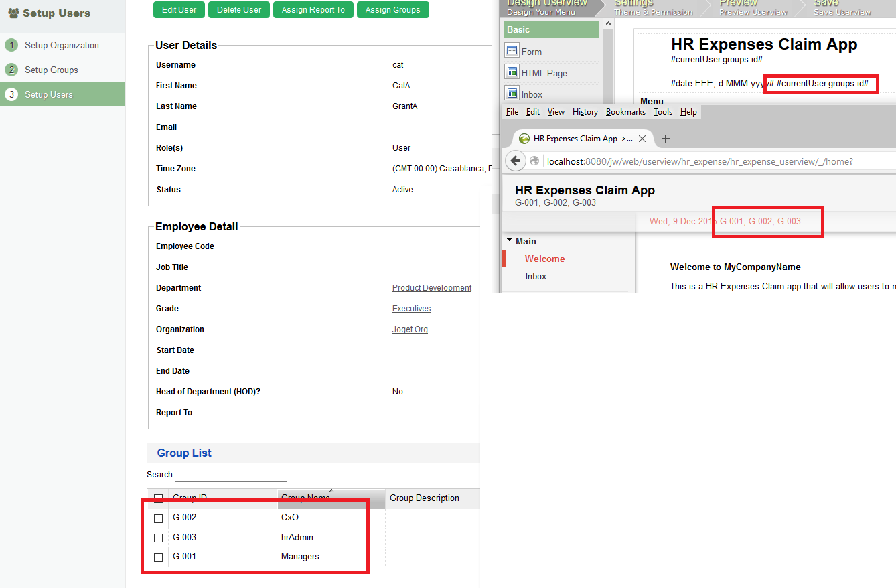Click the browser back arrow button
Viewport: 896px width, 588px height.
pyautogui.click(x=515, y=161)
